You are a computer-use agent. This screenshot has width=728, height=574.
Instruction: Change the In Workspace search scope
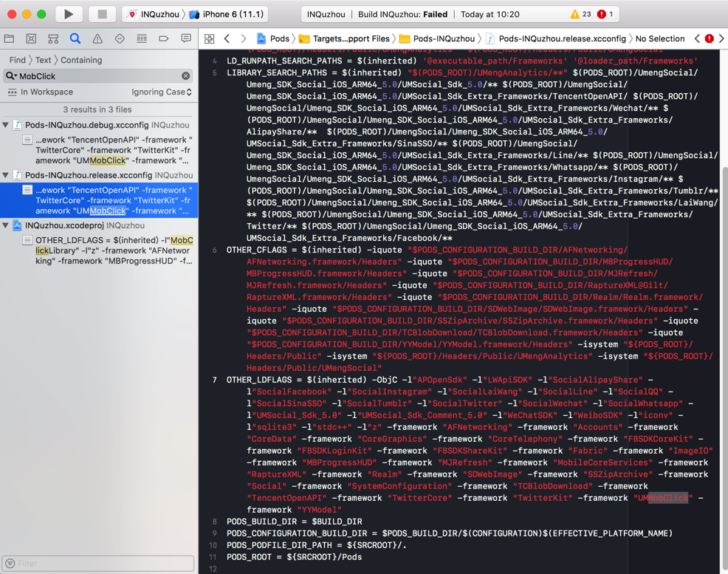41,92
